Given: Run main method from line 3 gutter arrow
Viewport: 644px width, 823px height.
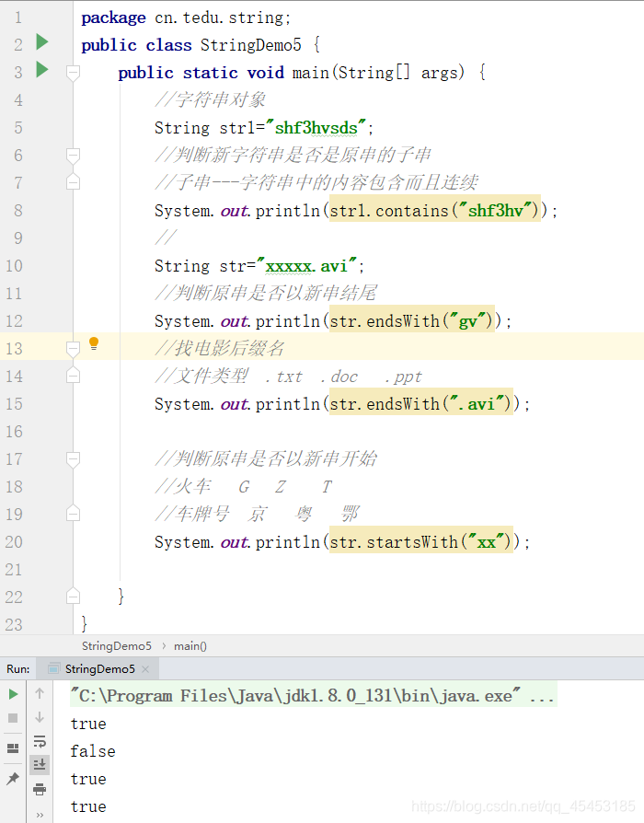Looking at the screenshot, I should tap(42, 69).
